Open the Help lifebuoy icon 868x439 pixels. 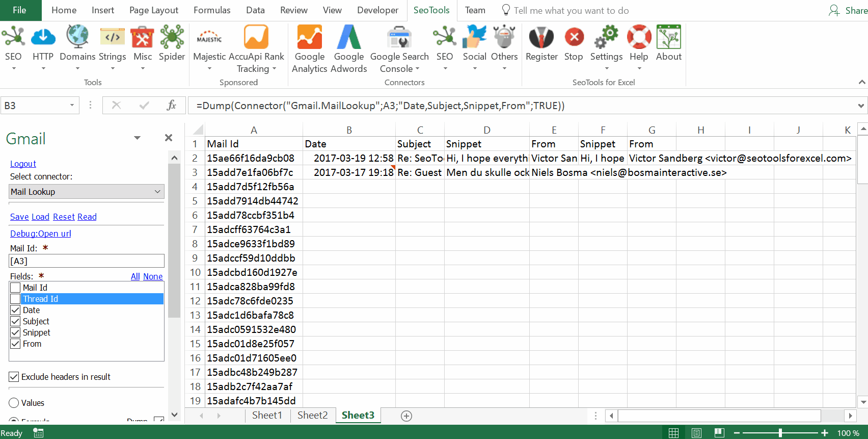tap(639, 37)
